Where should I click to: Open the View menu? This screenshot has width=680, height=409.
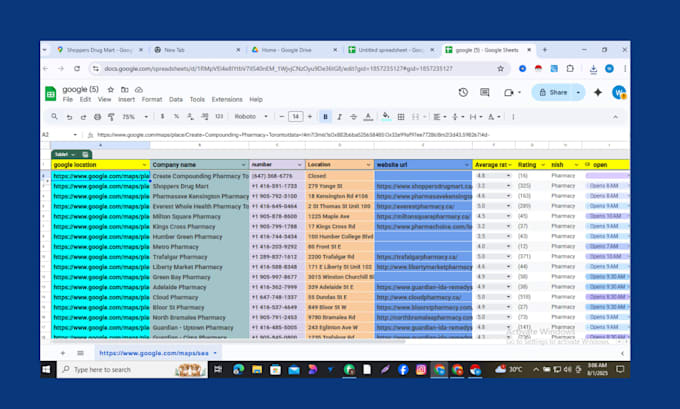pos(104,99)
